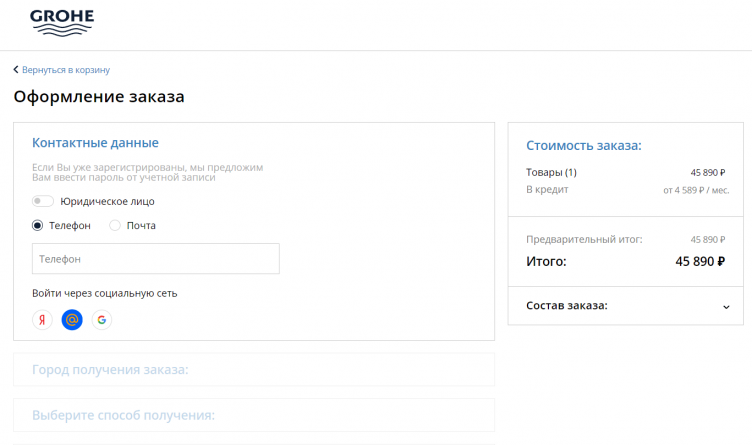
Task: Click the Оформление заказа page title
Action: click(98, 97)
